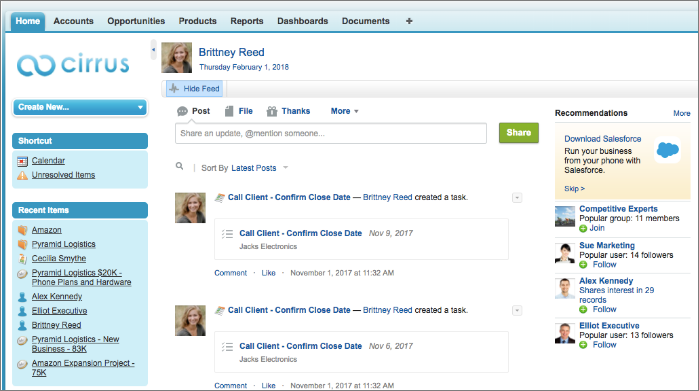Screen dimensions: 699x391
Task: Open Pyramid Logistics $20K Phone Plans link
Action: pos(81,277)
